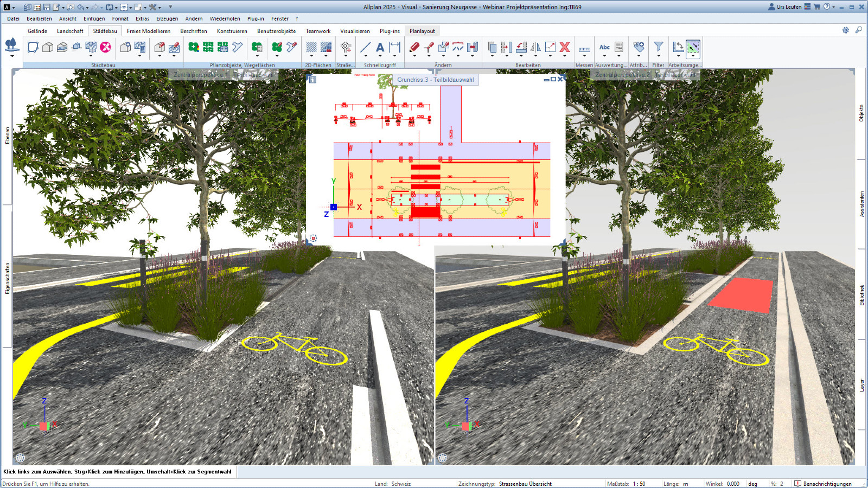Toggle the Bibliothek side panel
The height and width of the screenshot is (488, 868).
click(x=861, y=295)
